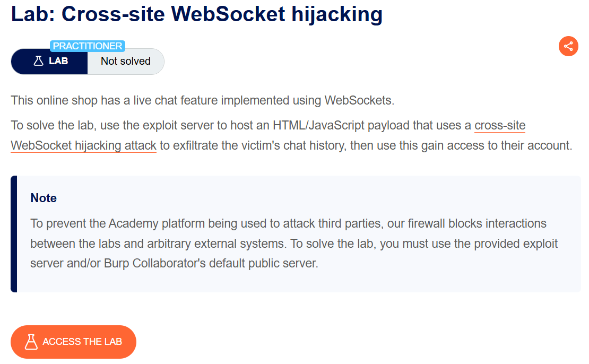Click the "Not solved" status label
589x364 pixels.
[126, 61]
